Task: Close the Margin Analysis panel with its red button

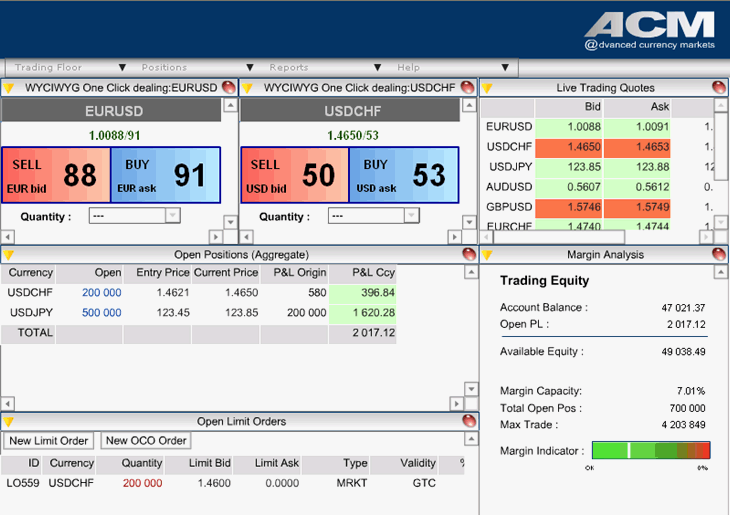Action: coord(719,254)
